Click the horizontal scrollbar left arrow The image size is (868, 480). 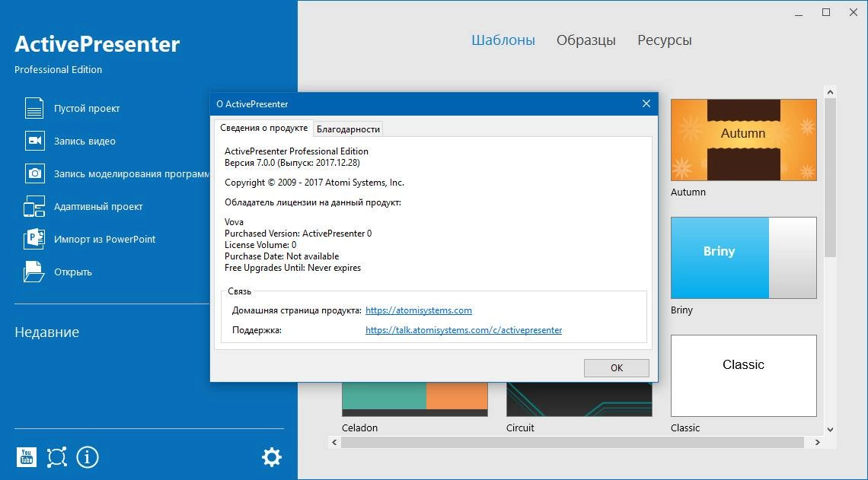pyautogui.click(x=334, y=443)
